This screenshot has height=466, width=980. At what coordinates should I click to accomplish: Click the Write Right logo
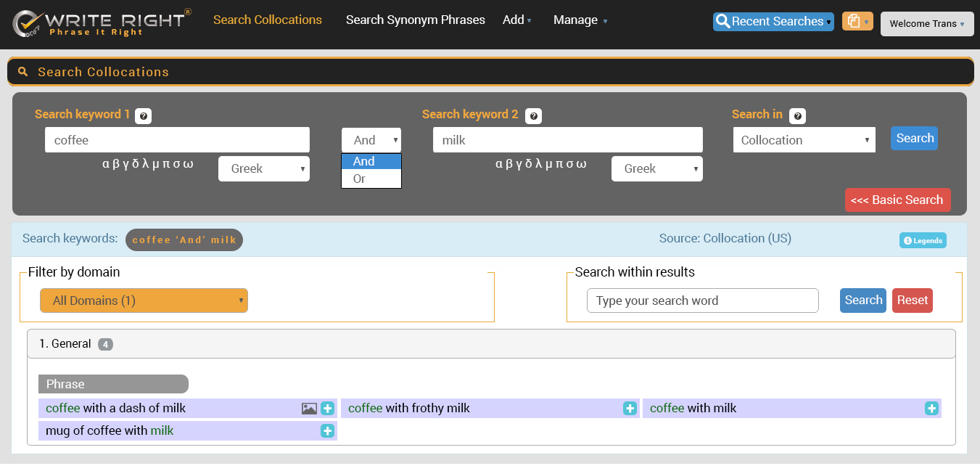coord(102,23)
